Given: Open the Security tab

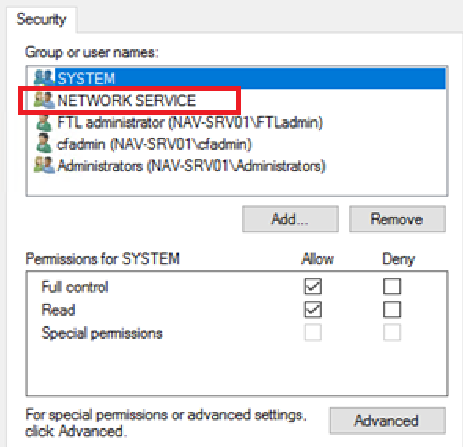Looking at the screenshot, I should pyautogui.click(x=41, y=19).
